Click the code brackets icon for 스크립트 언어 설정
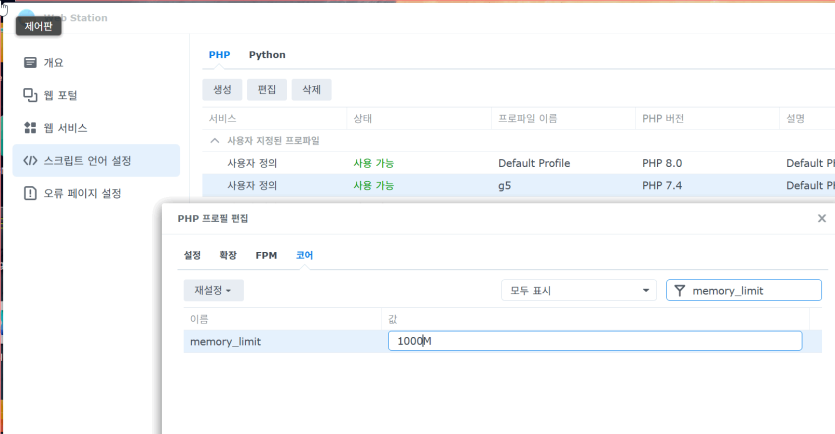 30,160
